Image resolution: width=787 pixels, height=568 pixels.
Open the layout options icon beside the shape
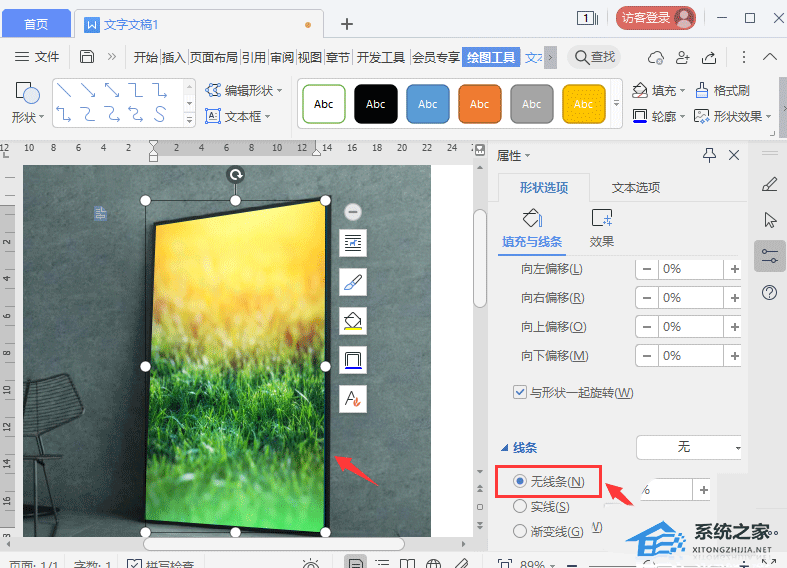(353, 243)
